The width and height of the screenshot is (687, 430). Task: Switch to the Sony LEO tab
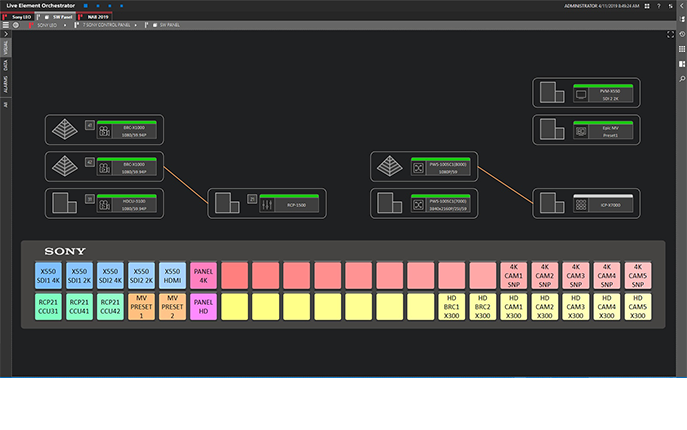coord(18,17)
